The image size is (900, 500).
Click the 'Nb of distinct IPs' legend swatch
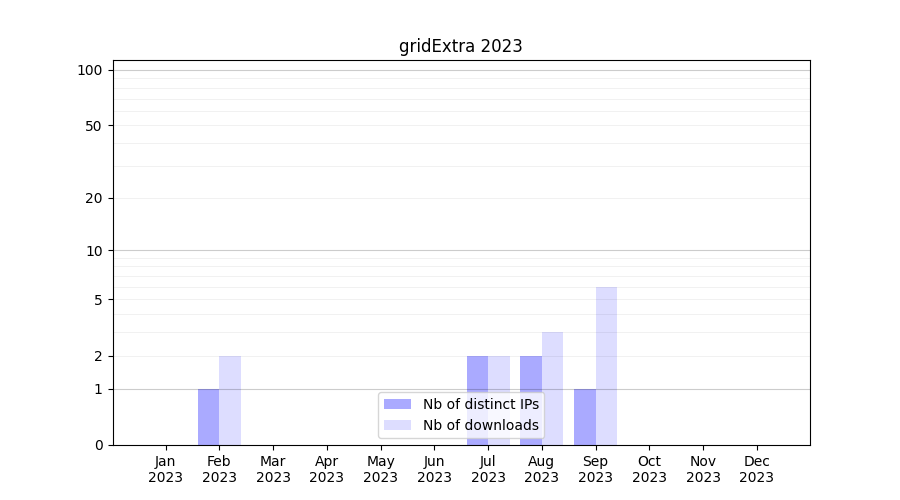click(x=397, y=404)
